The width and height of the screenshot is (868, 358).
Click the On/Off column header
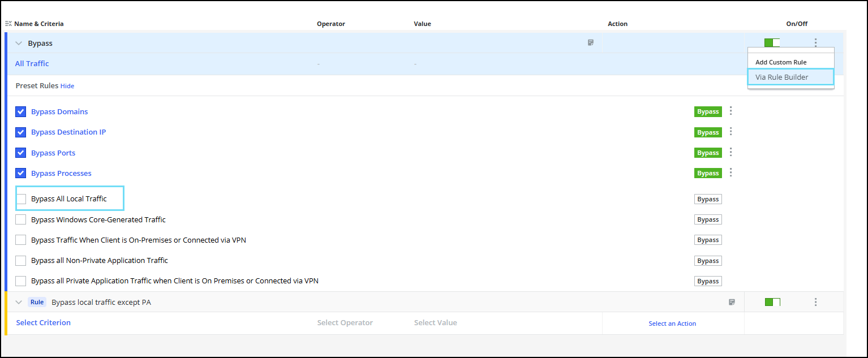pyautogui.click(x=797, y=24)
